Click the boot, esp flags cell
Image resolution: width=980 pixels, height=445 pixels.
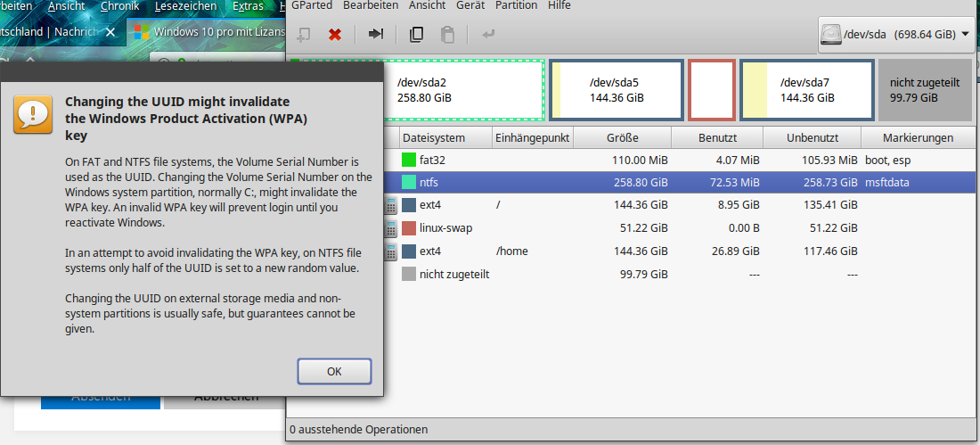pyautogui.click(x=887, y=161)
